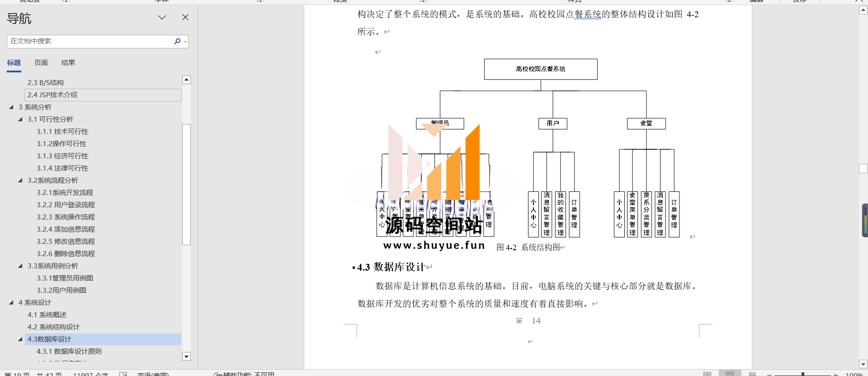This screenshot has width=868, height=376.
Task: Click the document vertical scrollbar thumb
Action: 863,168
